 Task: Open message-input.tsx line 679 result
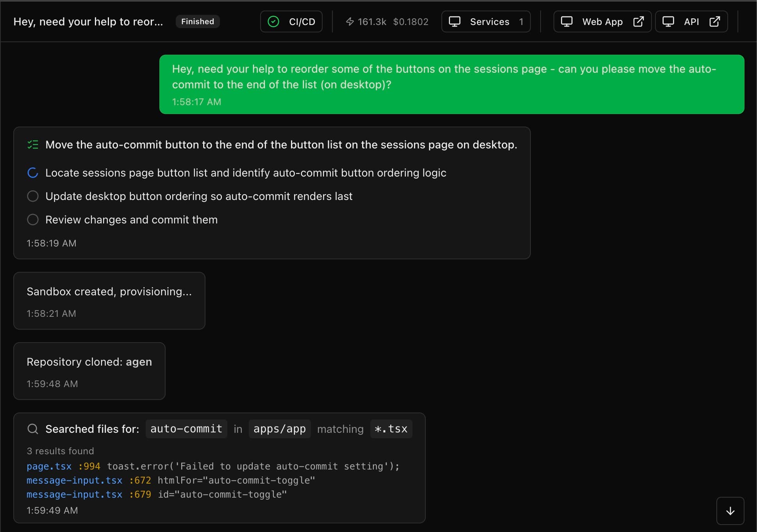pyautogui.click(x=74, y=495)
